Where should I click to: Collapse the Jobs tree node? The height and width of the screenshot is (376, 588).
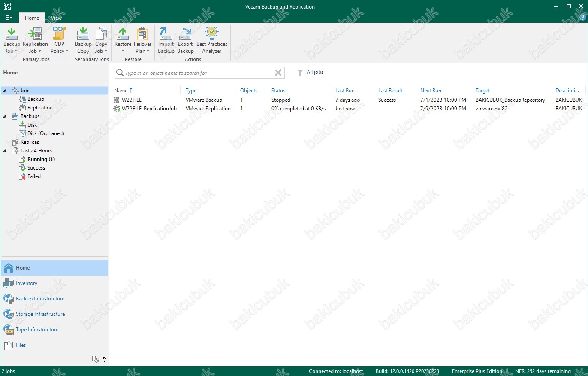click(4, 91)
